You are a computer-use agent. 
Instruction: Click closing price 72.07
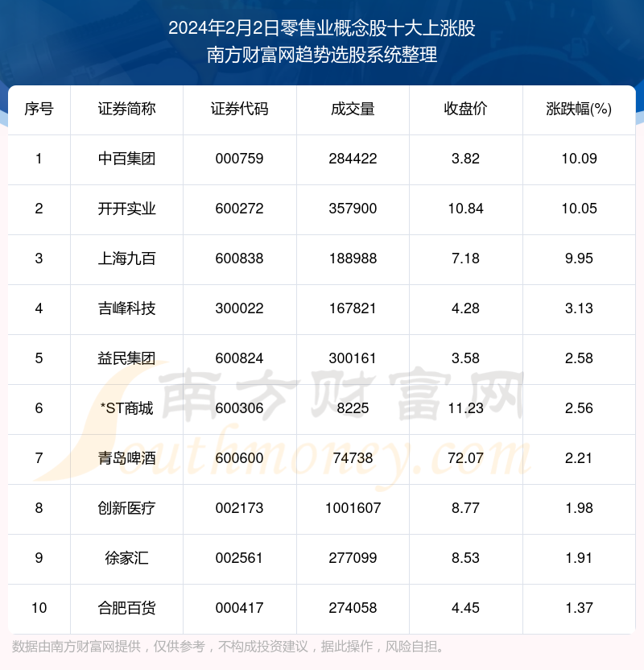pyautogui.click(x=465, y=458)
